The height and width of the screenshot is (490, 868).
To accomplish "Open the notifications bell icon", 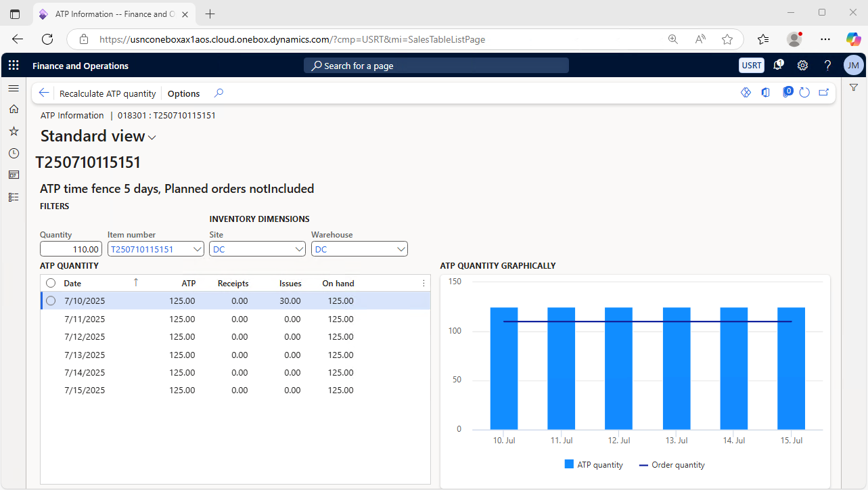I will [x=778, y=66].
